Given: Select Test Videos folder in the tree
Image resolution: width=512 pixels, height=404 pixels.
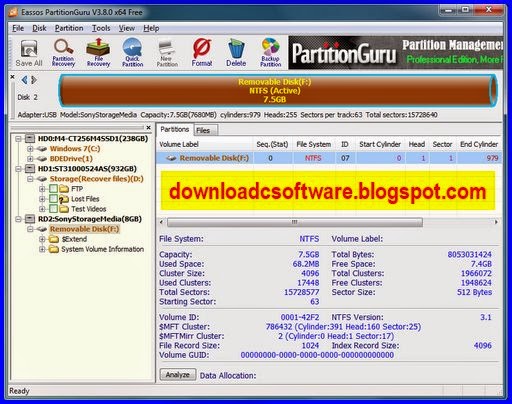Looking at the screenshot, I should (x=89, y=209).
